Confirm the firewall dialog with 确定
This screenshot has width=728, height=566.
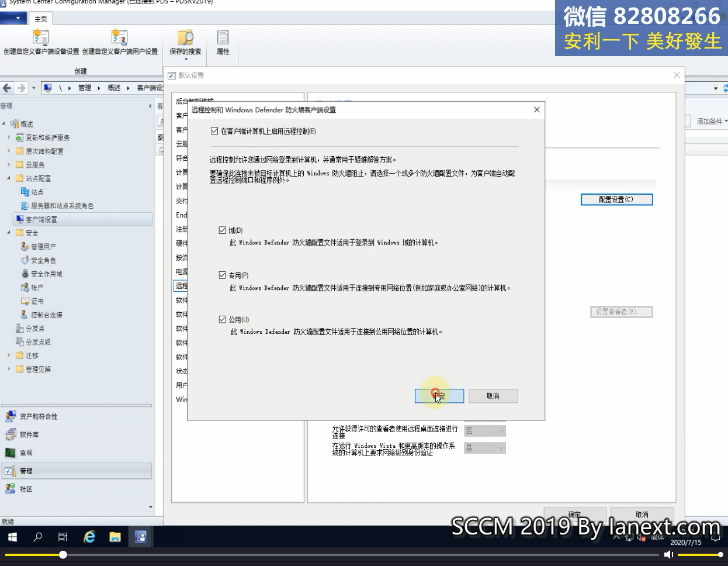[x=439, y=396]
